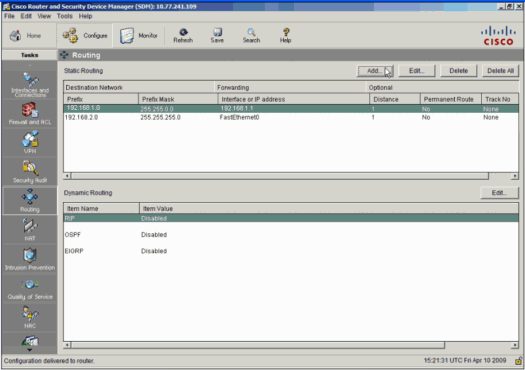
Task: Edit the dynamic routing settings
Action: click(499, 193)
